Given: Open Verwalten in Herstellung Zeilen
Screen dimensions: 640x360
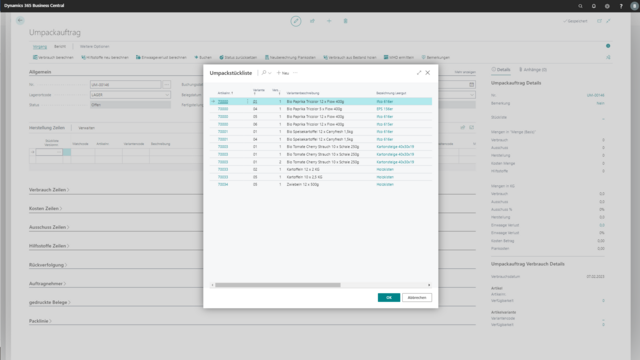Looking at the screenshot, I should click(87, 128).
